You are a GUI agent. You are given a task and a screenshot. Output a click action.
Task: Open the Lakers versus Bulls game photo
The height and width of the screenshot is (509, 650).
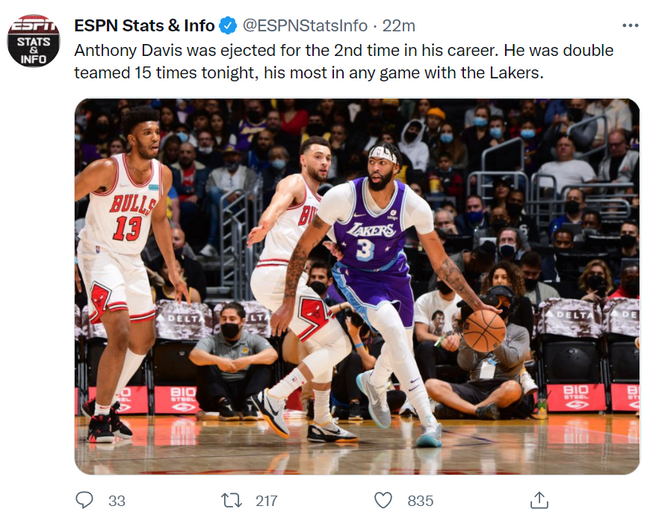coord(357,286)
